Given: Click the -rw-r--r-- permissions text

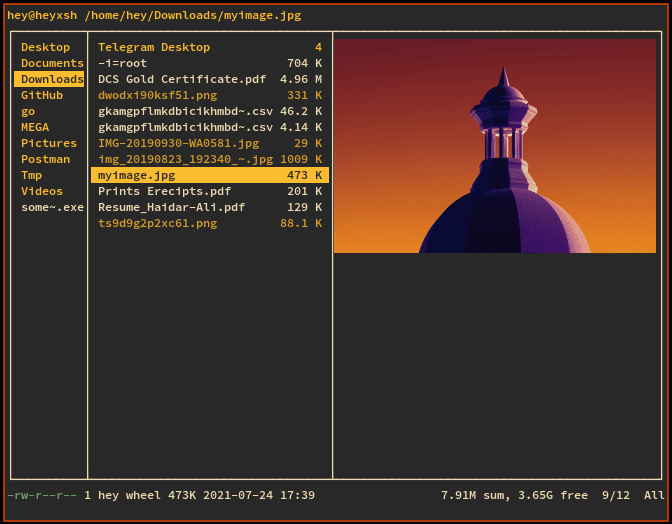Looking at the screenshot, I should coord(42,495).
